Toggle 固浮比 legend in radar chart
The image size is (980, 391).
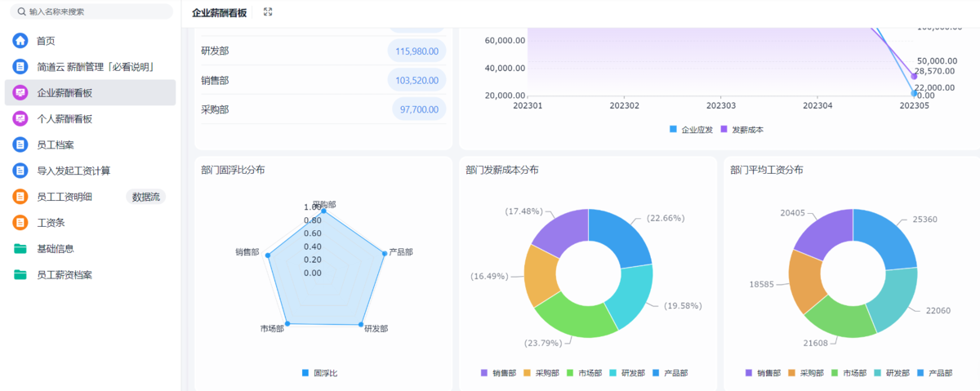pos(319,373)
